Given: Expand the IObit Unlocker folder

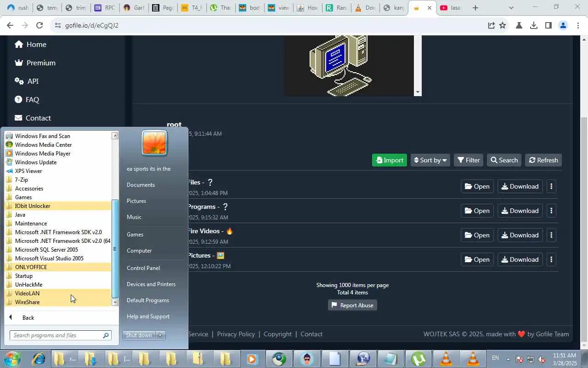Looking at the screenshot, I should pos(58,206).
